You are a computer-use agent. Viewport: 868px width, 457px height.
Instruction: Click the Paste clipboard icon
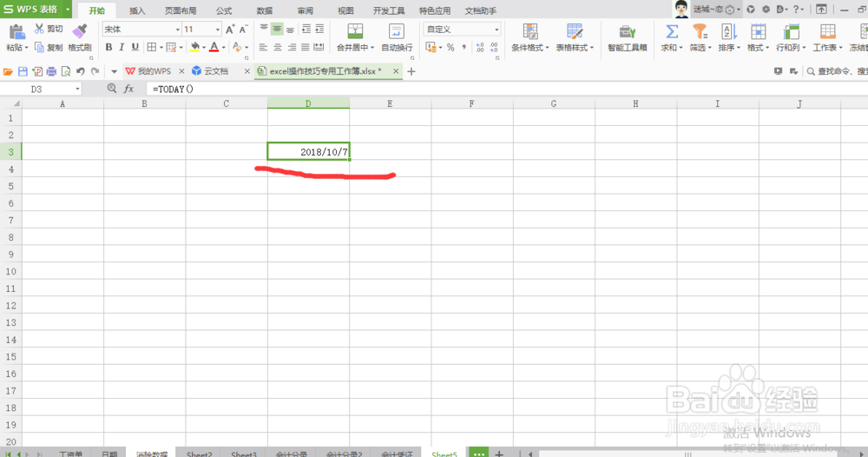(16, 32)
